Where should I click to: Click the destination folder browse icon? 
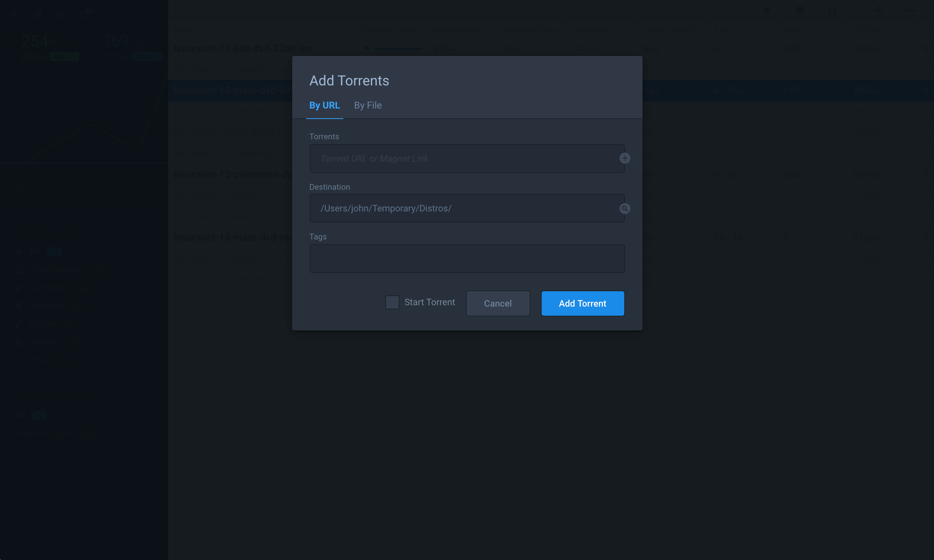[625, 208]
